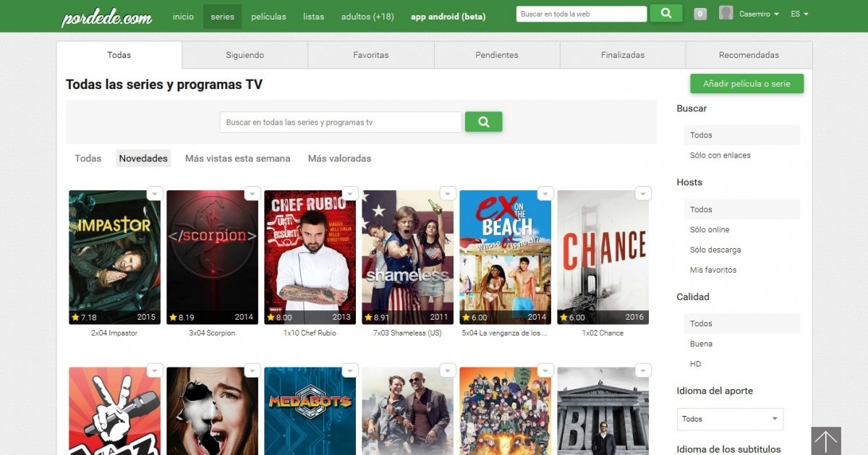
Task: Select HD quality filter
Action: coord(695,364)
